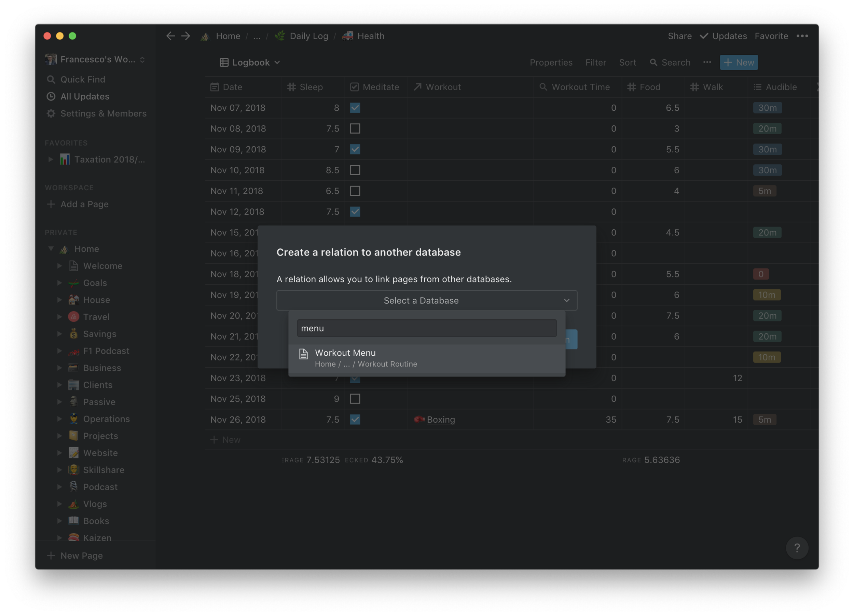This screenshot has height=616, width=854.
Task: Go back with the left arrow
Action: pyautogui.click(x=170, y=36)
